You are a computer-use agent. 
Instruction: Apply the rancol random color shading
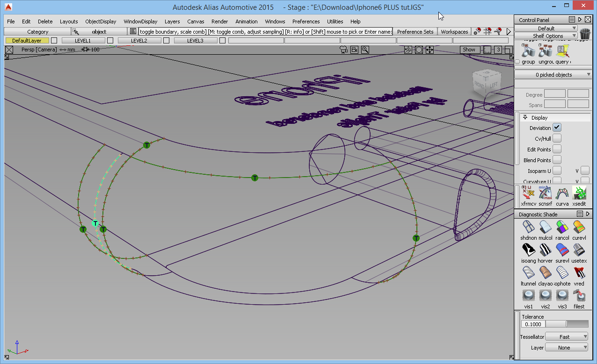coord(562,227)
